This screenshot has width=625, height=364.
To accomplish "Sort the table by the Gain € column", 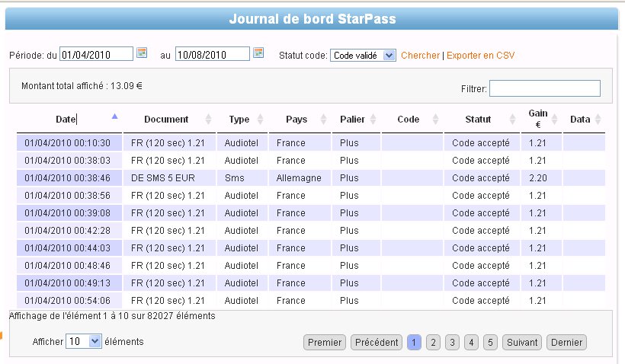I will pyautogui.click(x=541, y=119).
